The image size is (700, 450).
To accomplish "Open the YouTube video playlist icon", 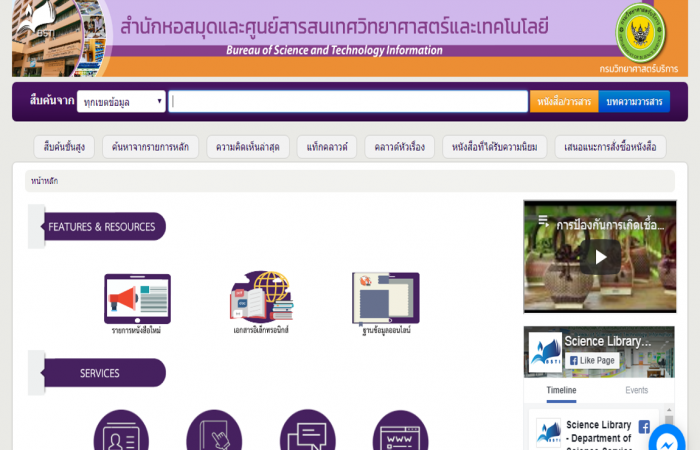I will tap(543, 221).
